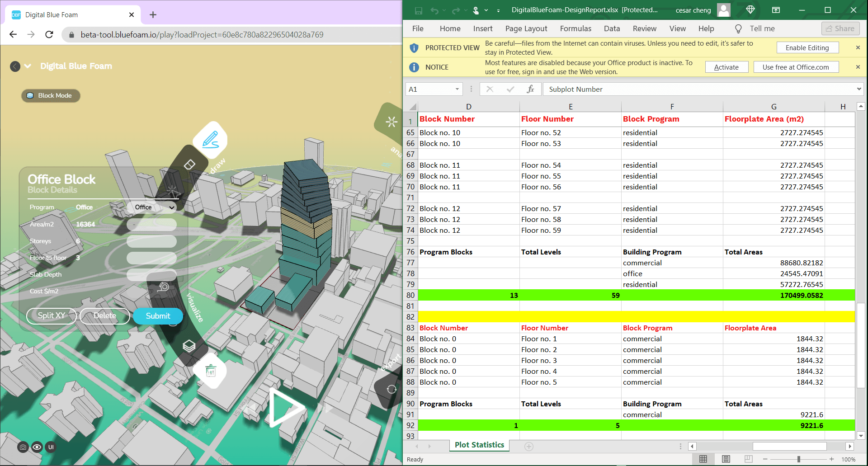This screenshot has width=868, height=466.
Task: Open the Insert ribbon tab
Action: 483,28
